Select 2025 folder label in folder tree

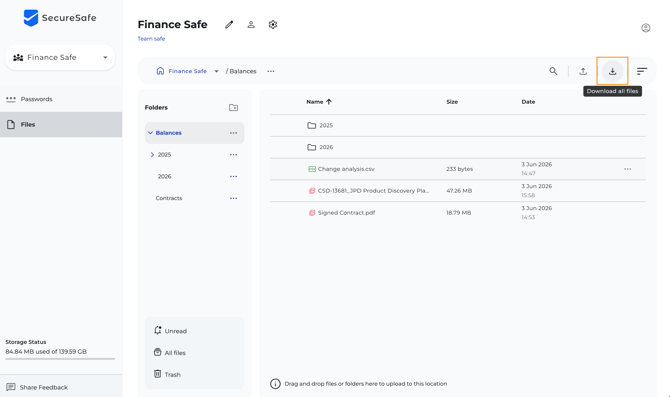coord(165,155)
